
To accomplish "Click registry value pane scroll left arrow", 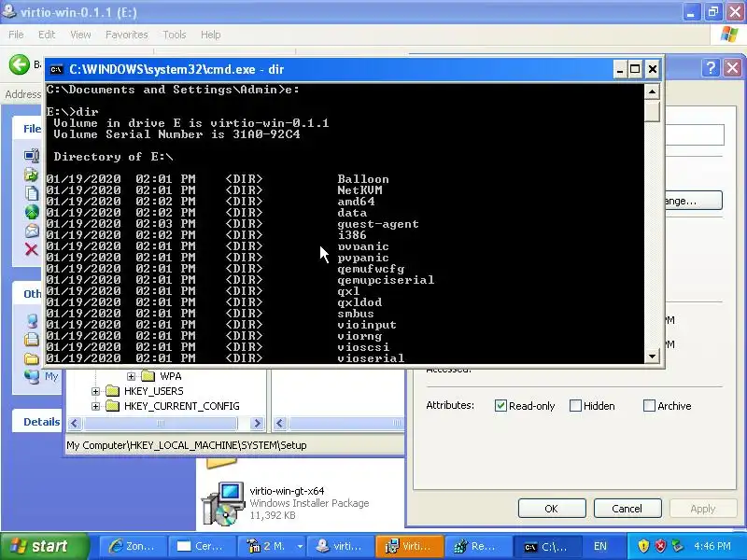I will (280, 423).
